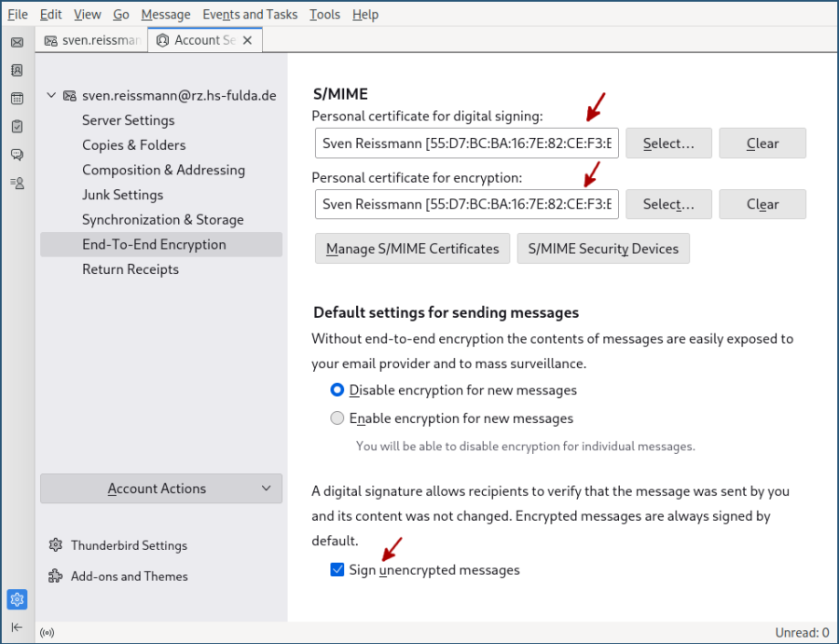Click Manage S/MIME Certificates

point(412,248)
